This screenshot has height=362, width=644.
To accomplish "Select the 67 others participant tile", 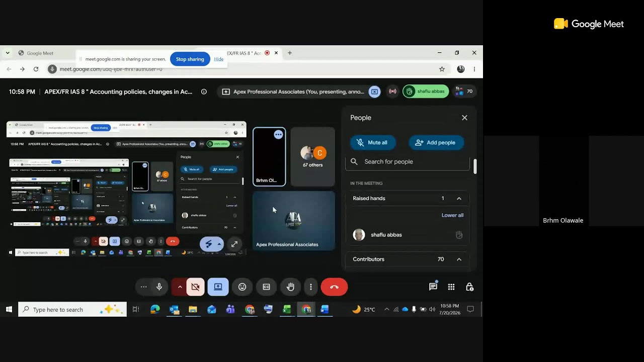I will tap(312, 157).
